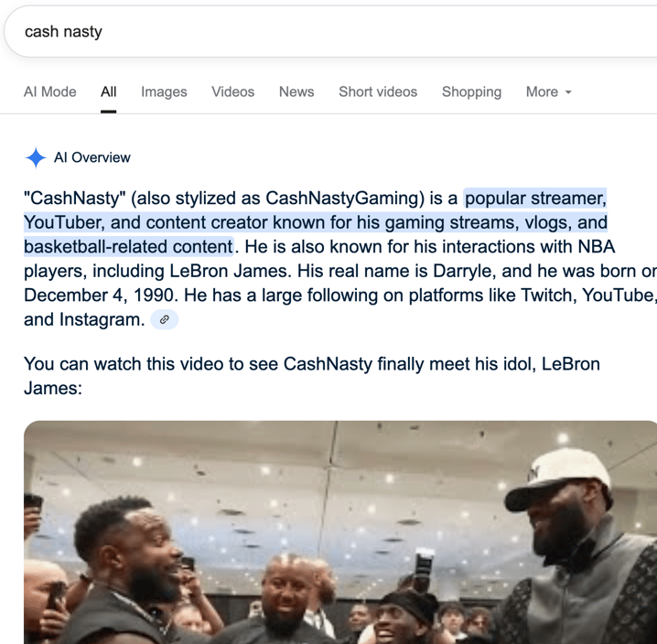Expand the More dropdown menu

548,91
